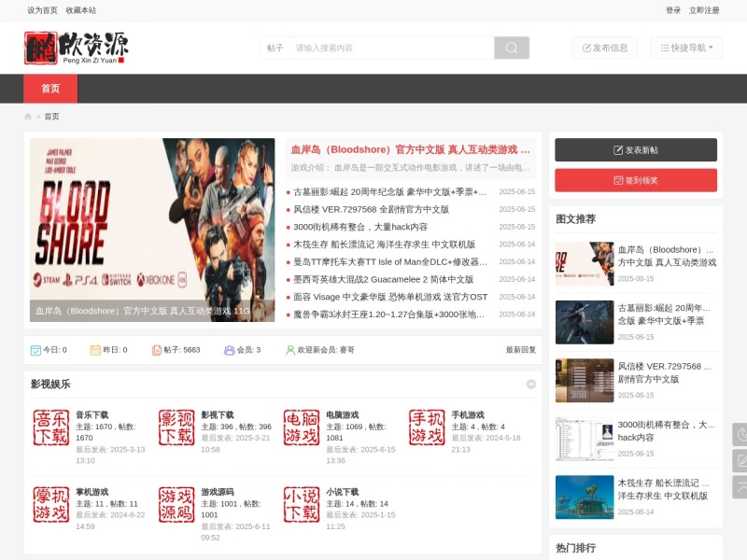Click the 会员 members icon in stats bar
This screenshot has width=747, height=560.
[x=229, y=351]
